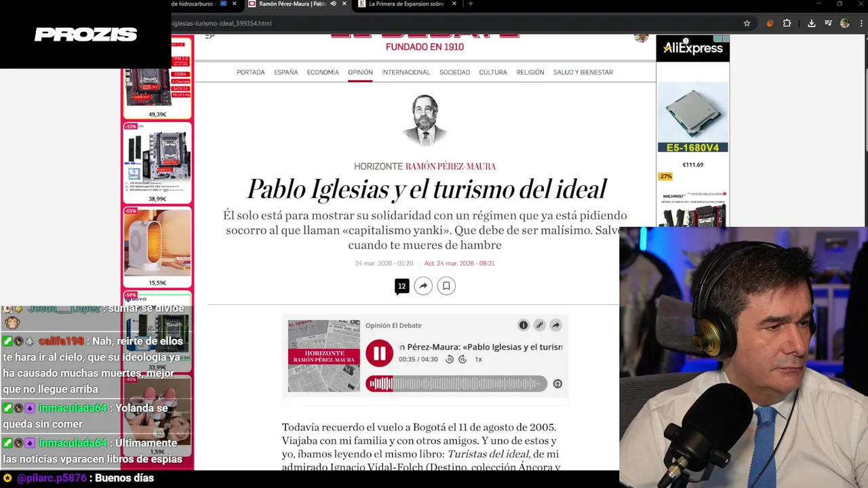Image resolution: width=868 pixels, height=488 pixels.
Task: Bookmark the article
Action: tap(446, 286)
